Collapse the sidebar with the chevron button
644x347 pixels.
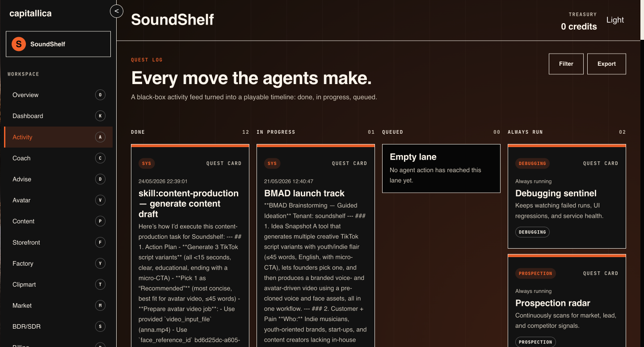coord(117,11)
